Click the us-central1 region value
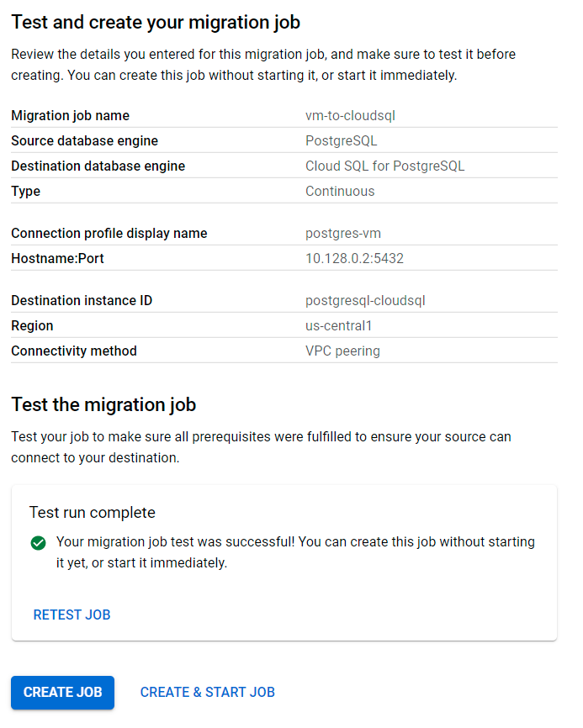583x728 pixels. click(337, 325)
